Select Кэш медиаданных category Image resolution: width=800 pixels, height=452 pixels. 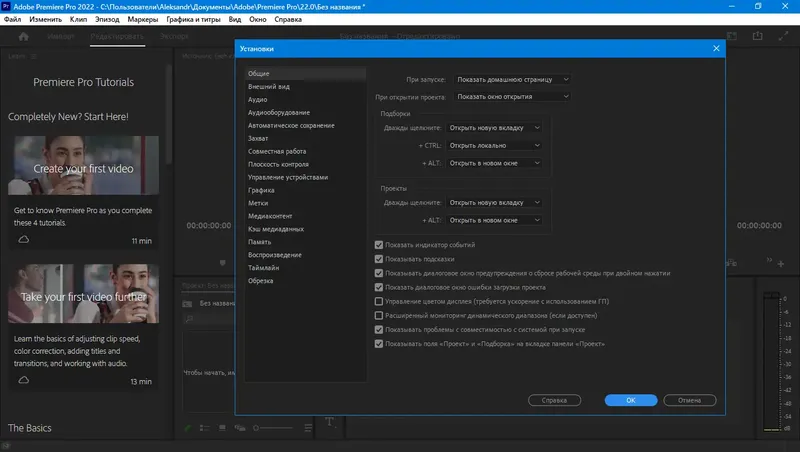click(x=305, y=229)
